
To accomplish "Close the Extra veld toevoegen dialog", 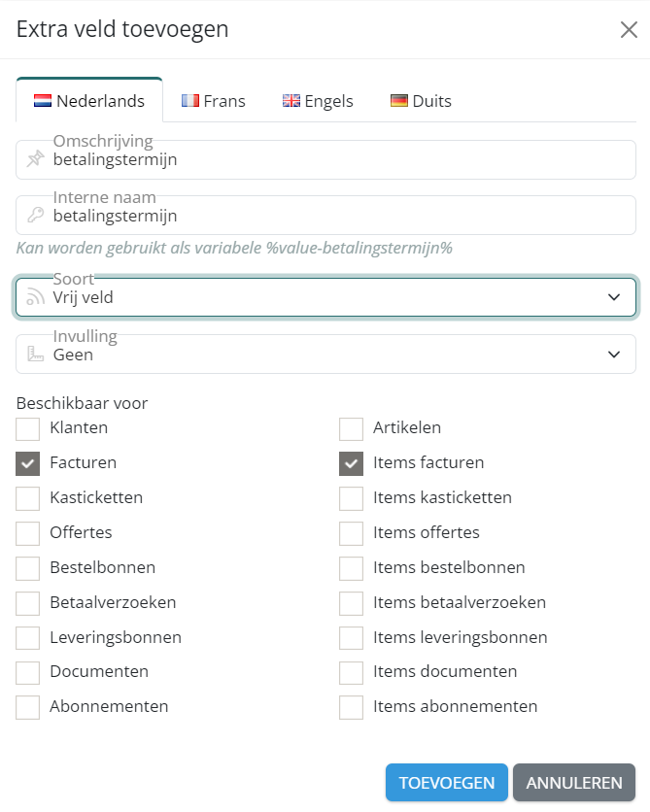I will coord(629,29).
